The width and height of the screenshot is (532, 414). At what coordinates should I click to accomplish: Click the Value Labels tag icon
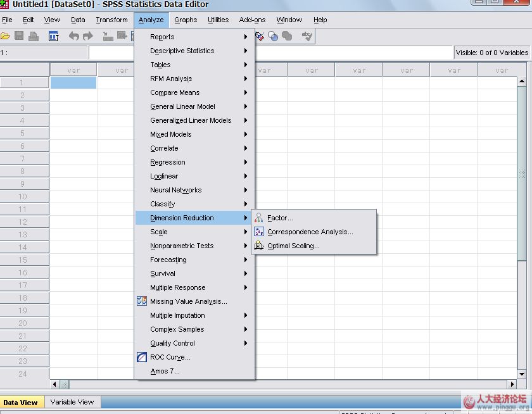260,36
